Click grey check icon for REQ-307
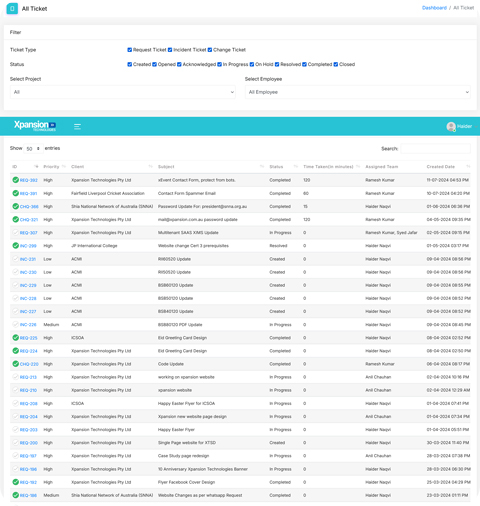The height and width of the screenshot is (506, 480). pos(15,233)
